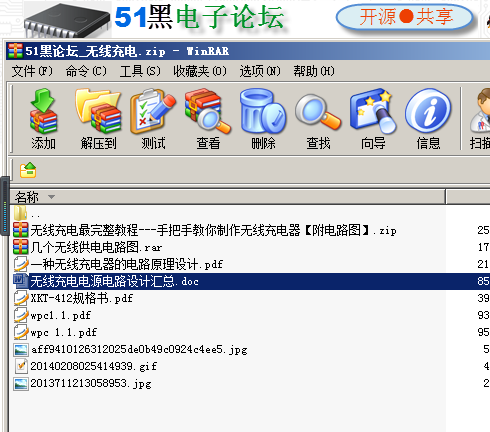Sort by the 名称 column header arrow
The height and width of the screenshot is (432, 490).
coord(51,197)
